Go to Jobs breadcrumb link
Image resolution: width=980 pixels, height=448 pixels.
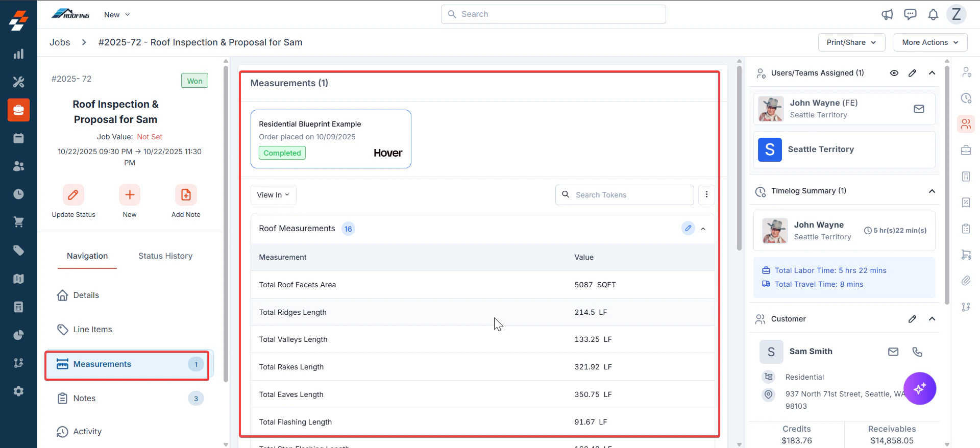click(60, 42)
